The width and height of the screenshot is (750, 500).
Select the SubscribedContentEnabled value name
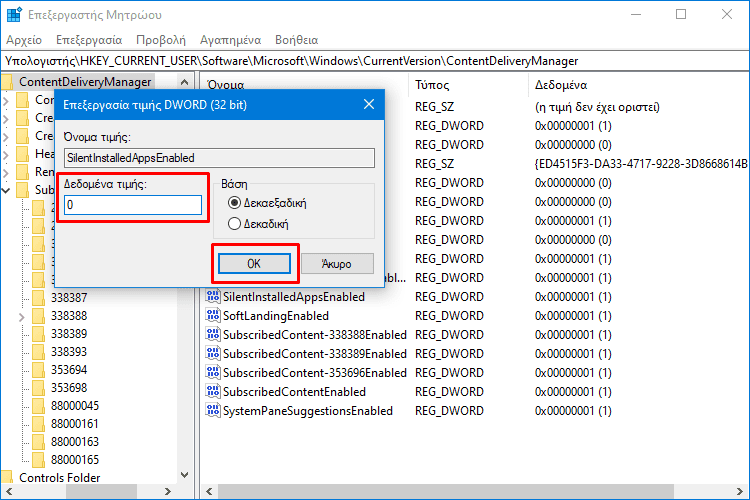click(294, 392)
